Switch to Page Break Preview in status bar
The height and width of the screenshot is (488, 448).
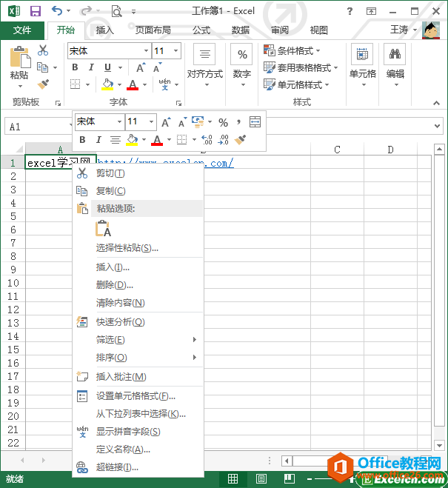[289, 478]
